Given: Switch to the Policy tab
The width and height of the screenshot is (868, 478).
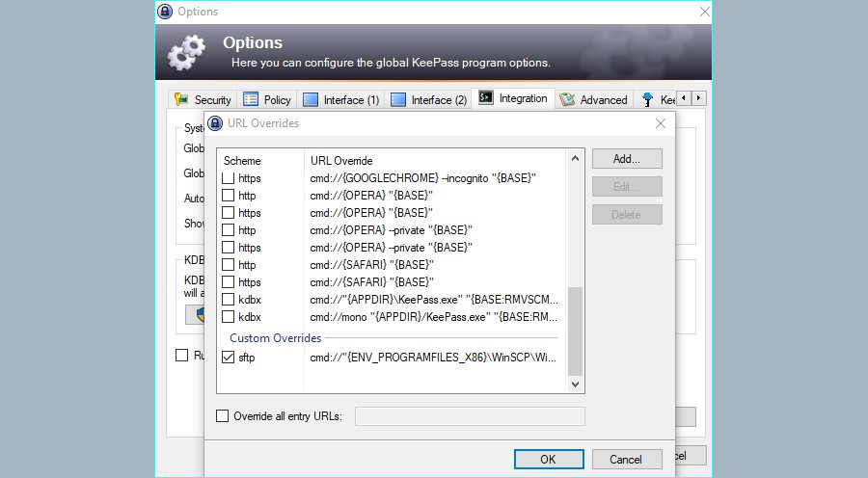Looking at the screenshot, I should coord(267,99).
